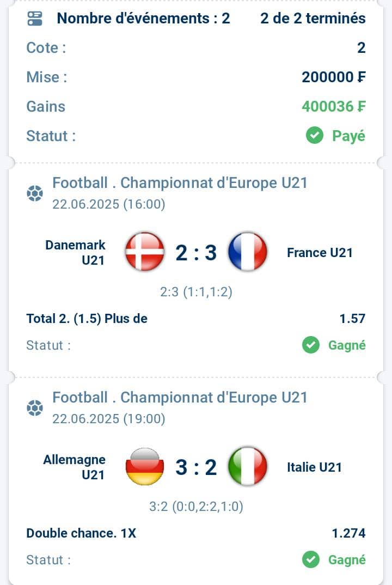
Task: Click the Denmark flag icon
Action: pyautogui.click(x=145, y=252)
